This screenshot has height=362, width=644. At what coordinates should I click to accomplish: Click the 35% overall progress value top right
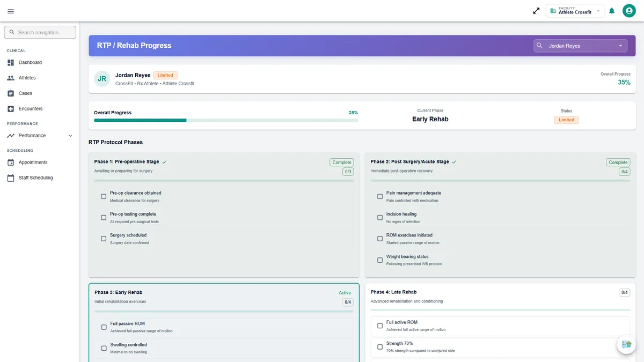point(624,83)
